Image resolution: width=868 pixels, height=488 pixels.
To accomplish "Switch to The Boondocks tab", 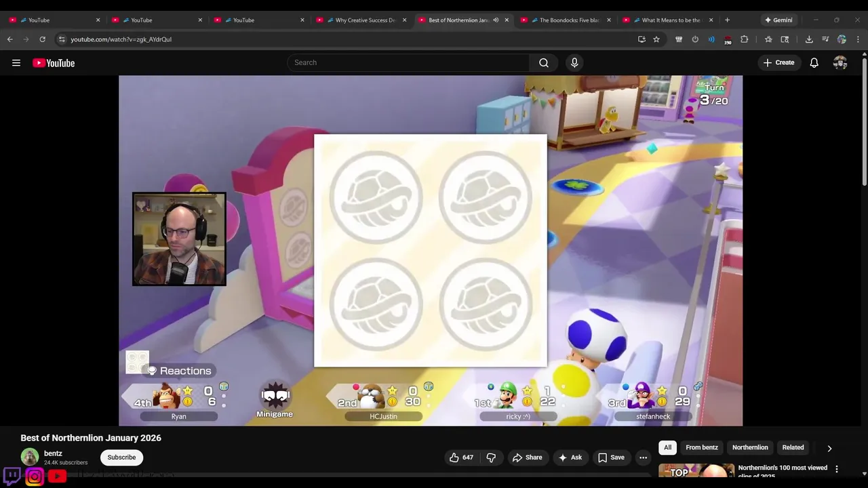I will click(x=566, y=20).
